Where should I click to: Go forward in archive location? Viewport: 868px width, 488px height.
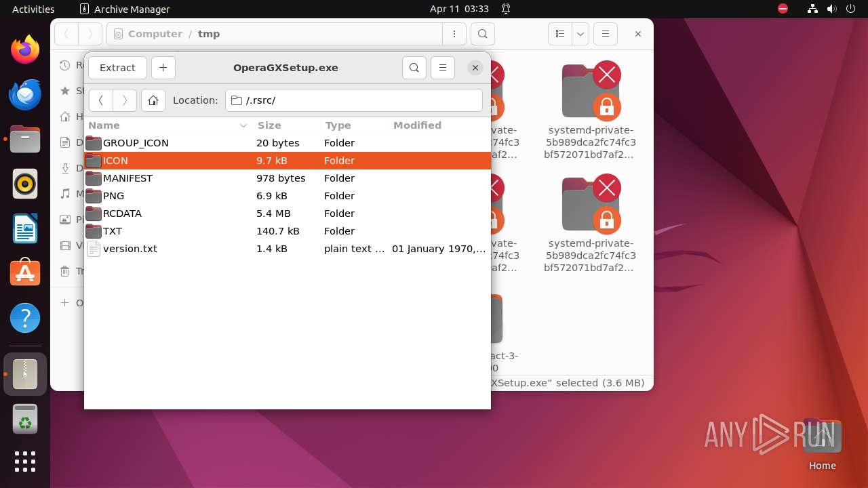tap(125, 100)
